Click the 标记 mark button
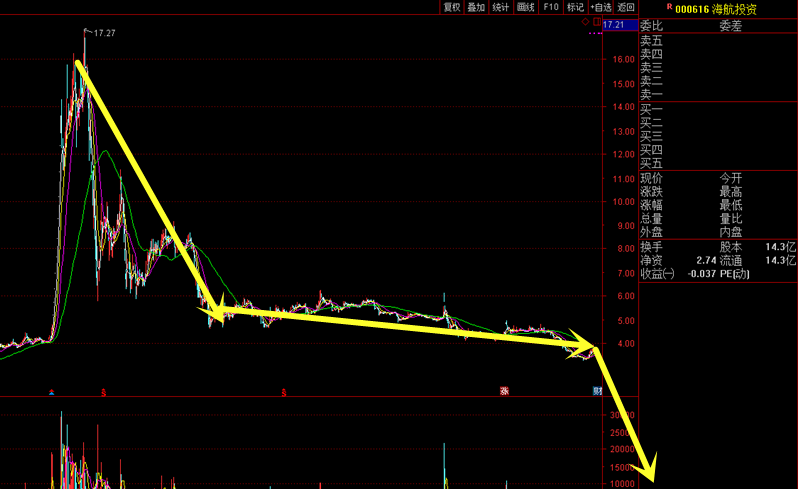 [x=575, y=7]
